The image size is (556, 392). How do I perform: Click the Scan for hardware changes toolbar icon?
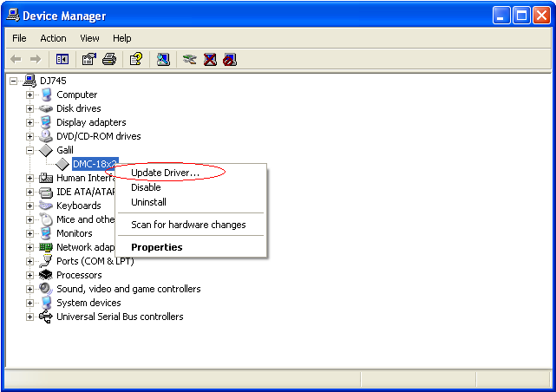click(163, 59)
